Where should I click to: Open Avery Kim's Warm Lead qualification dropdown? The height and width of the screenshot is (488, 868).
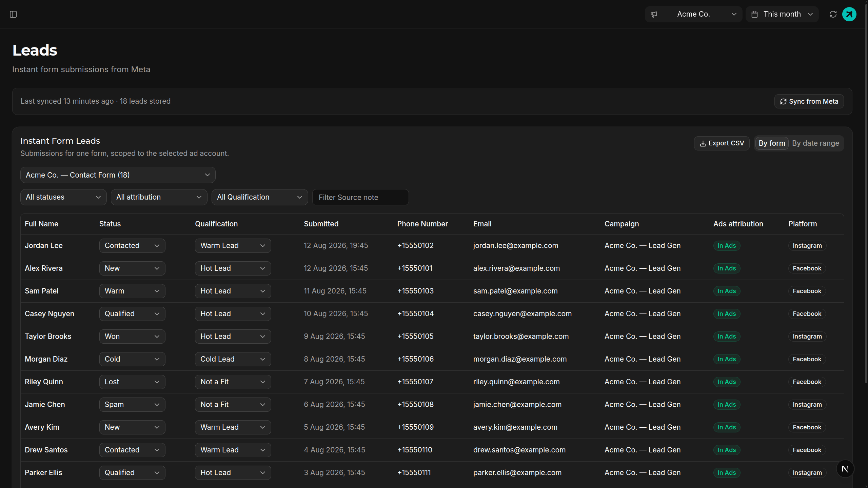[233, 427]
